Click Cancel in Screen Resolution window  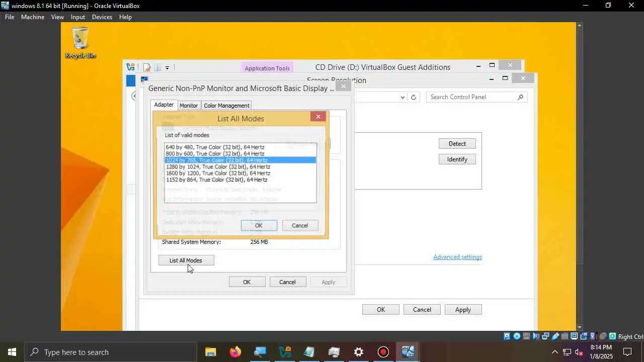(422, 310)
